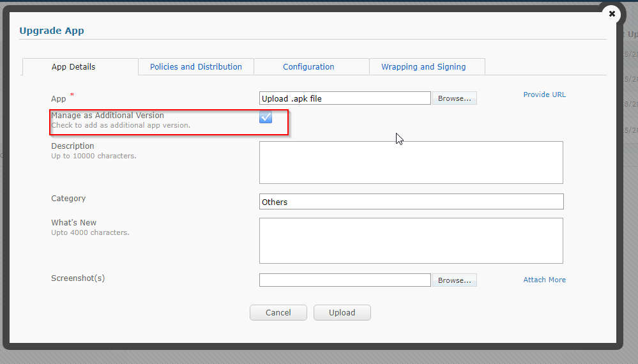Click the Upload .apk file field
Screen dimensions: 638x364
coord(345,98)
